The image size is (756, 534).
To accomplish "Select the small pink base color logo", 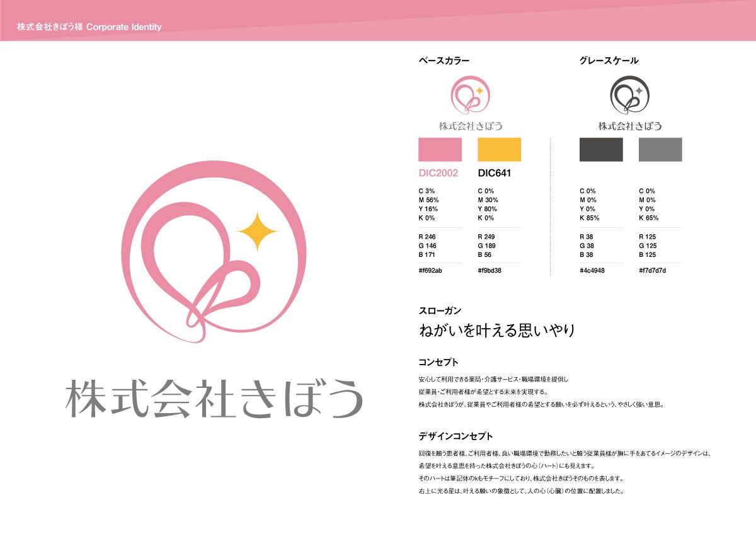I will tap(471, 96).
